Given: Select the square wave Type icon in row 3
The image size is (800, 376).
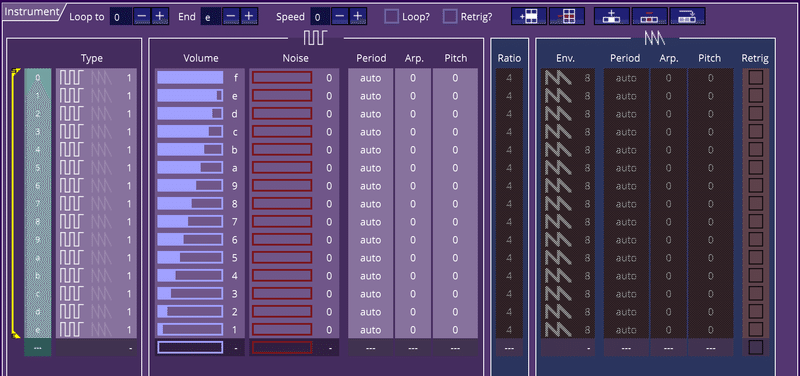Looking at the screenshot, I should (71, 132).
